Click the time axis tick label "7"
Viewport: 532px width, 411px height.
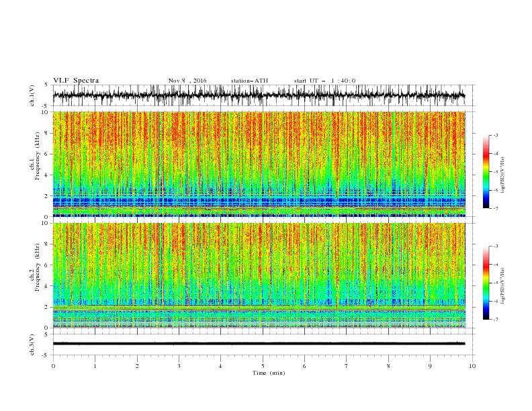(347, 366)
